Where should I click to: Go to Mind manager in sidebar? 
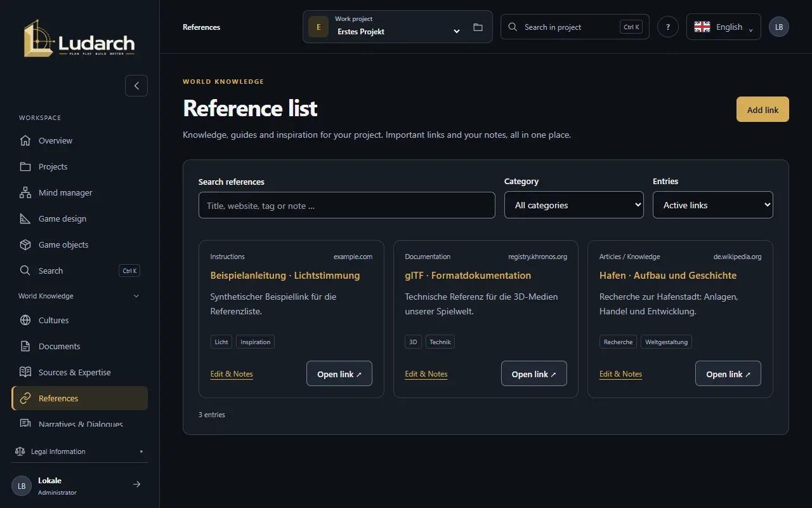coord(79,192)
